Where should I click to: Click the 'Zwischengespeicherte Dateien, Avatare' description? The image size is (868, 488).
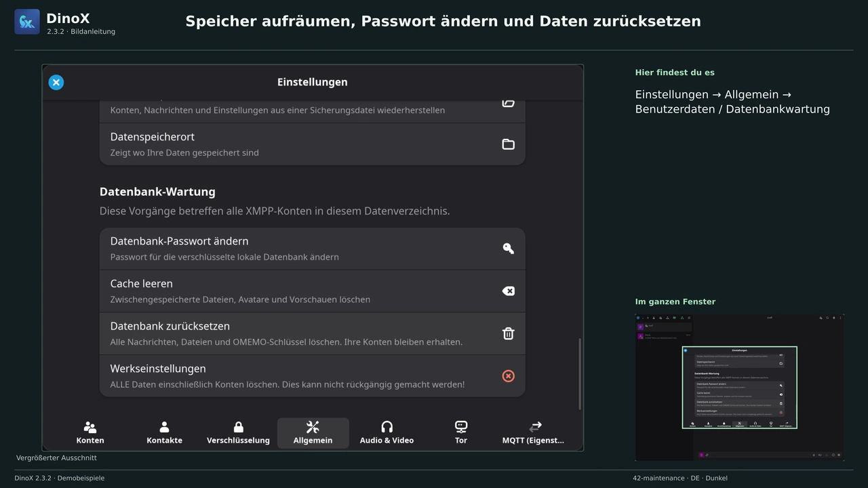pos(240,300)
